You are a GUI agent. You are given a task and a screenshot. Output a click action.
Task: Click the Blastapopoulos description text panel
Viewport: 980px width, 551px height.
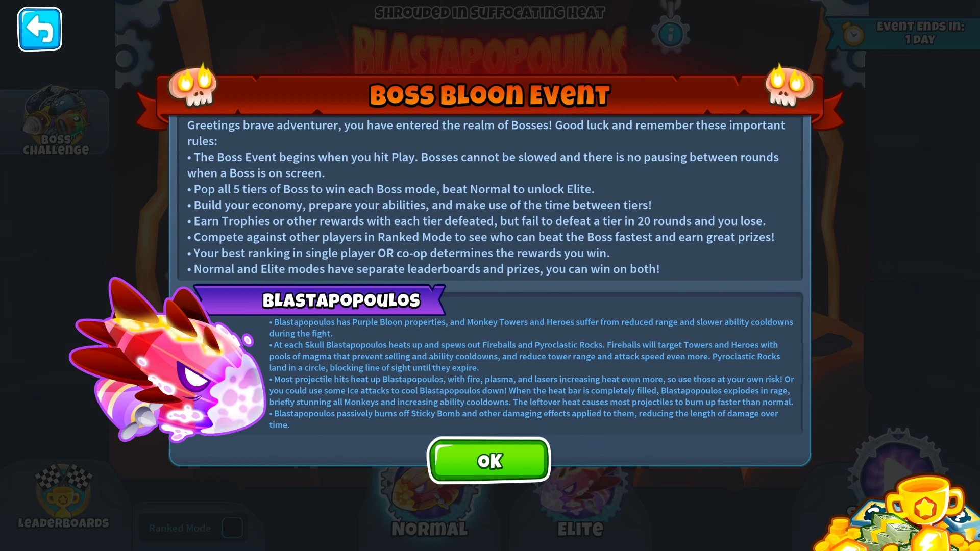(x=531, y=373)
